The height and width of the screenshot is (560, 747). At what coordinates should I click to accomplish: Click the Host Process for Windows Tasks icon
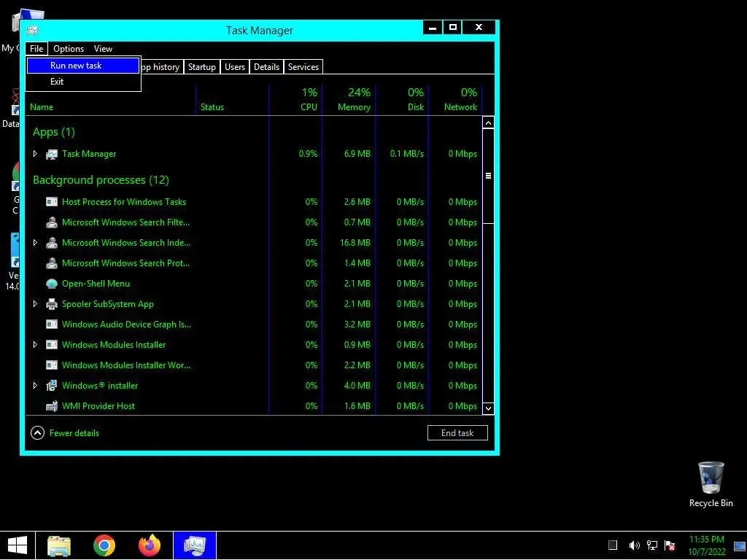point(52,202)
